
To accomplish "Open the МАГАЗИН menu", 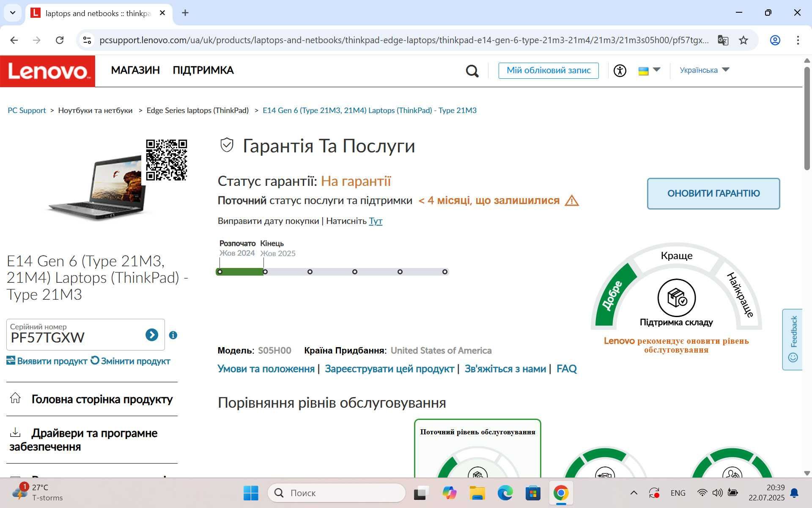I will point(135,70).
